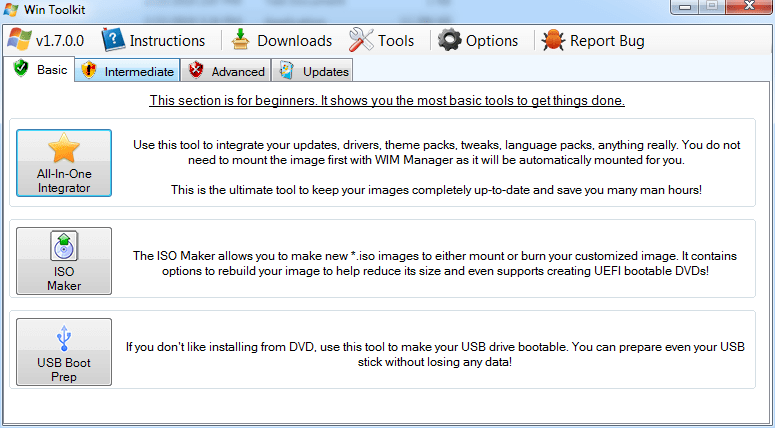Click the Tools wrench and screwdriver icon
Image resolution: width=775 pixels, height=428 pixels.
click(361, 40)
